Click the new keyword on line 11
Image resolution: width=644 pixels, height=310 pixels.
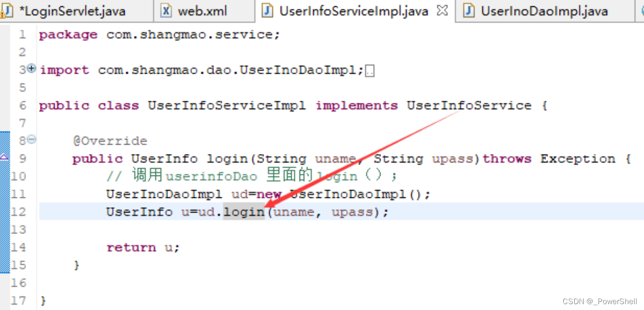pos(269,194)
